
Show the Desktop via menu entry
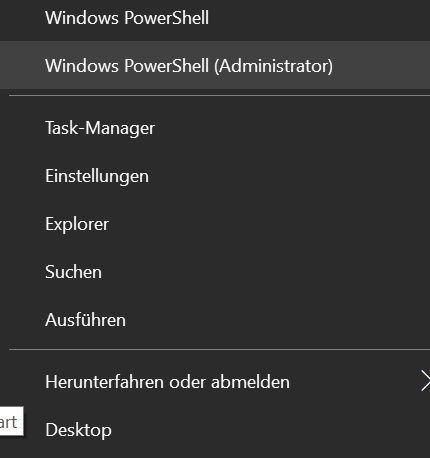point(215,430)
